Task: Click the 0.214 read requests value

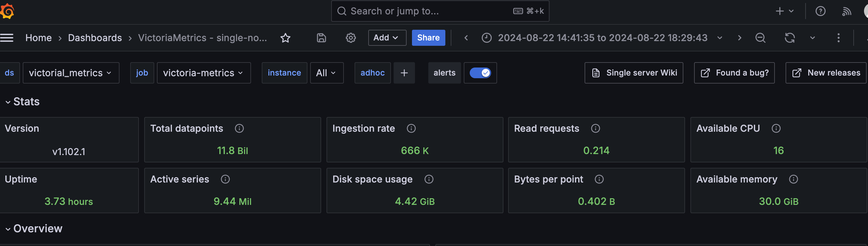Action: 596,150
